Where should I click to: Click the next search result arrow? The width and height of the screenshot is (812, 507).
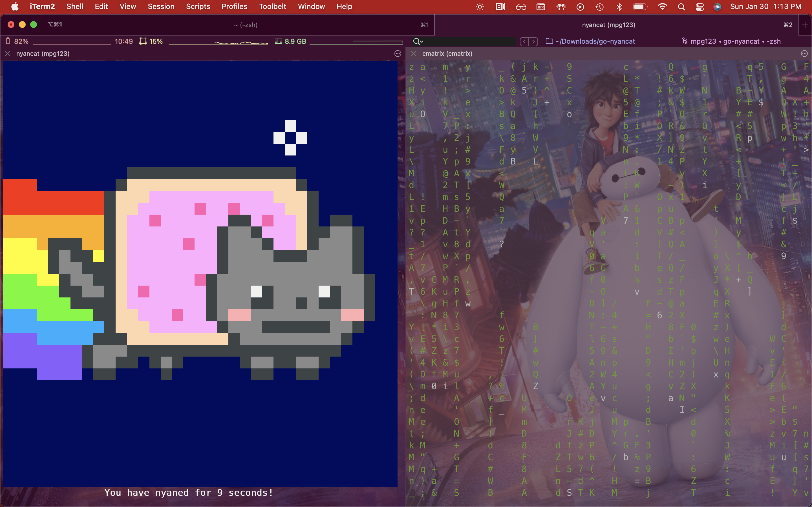533,42
